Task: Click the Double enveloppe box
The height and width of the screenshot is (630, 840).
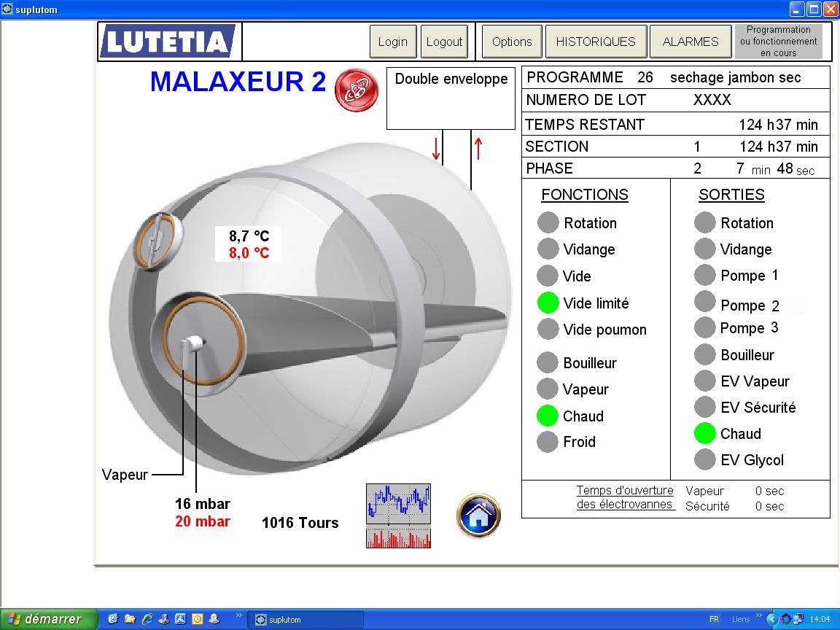Action: 451,98
